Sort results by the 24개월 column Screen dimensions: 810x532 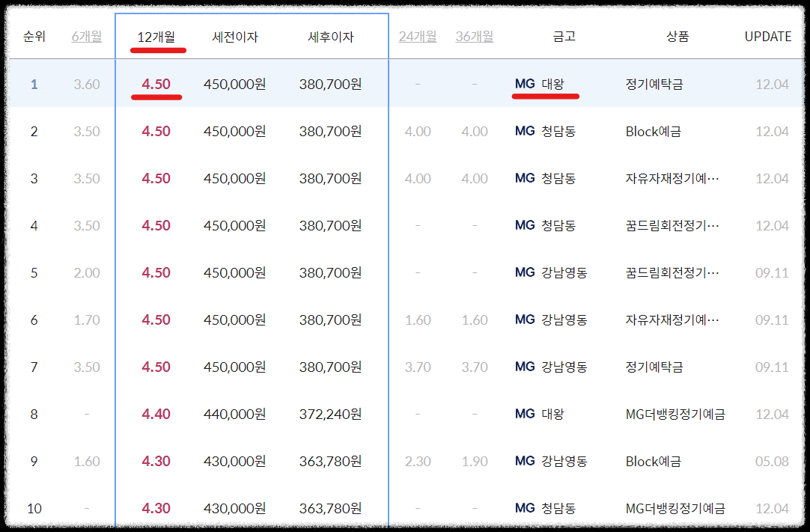[x=417, y=36]
